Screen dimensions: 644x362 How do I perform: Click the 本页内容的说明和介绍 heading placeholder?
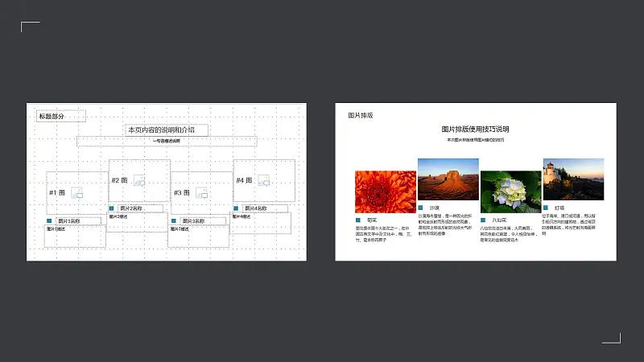coord(167,130)
